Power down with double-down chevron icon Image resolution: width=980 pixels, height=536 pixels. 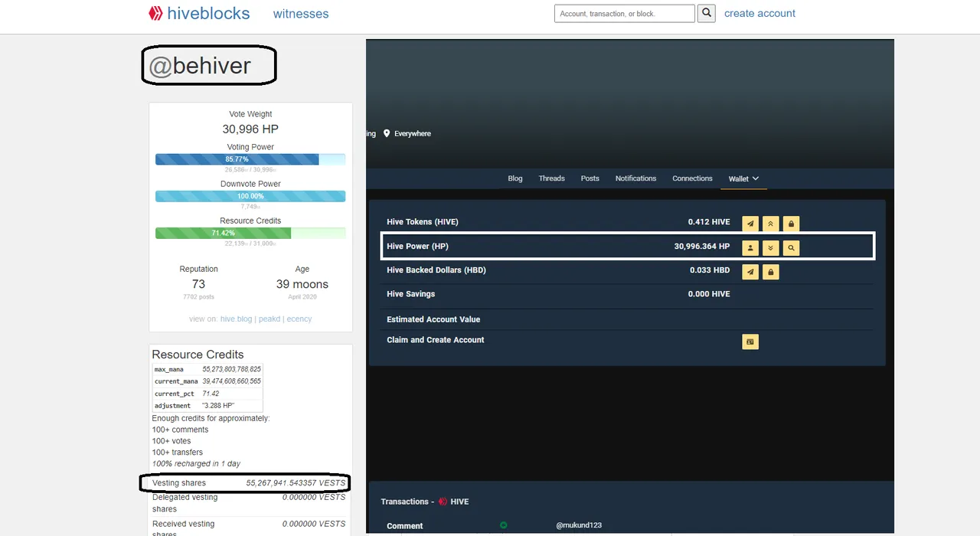[771, 247]
